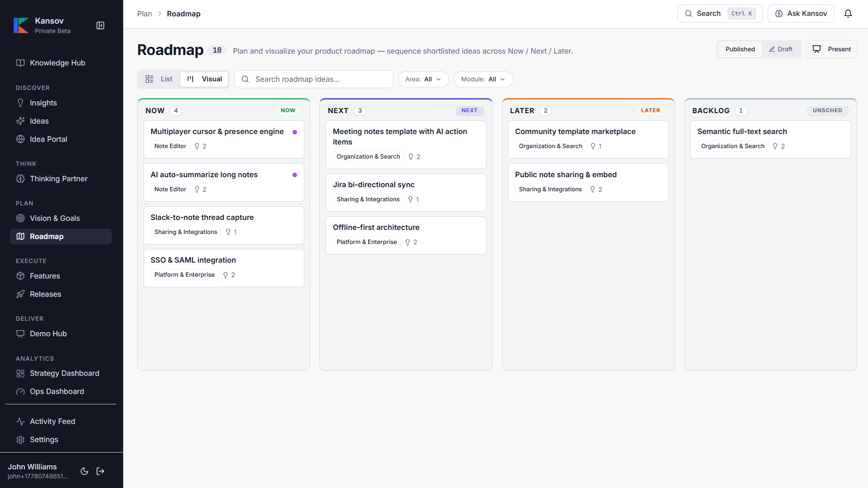Open Releases page
Image resolution: width=868 pixels, height=488 pixels.
coord(61,294)
